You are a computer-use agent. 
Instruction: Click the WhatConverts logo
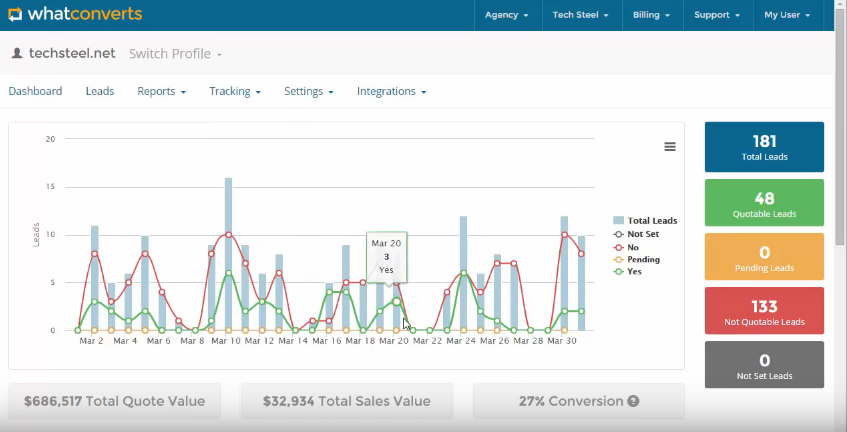[75, 15]
